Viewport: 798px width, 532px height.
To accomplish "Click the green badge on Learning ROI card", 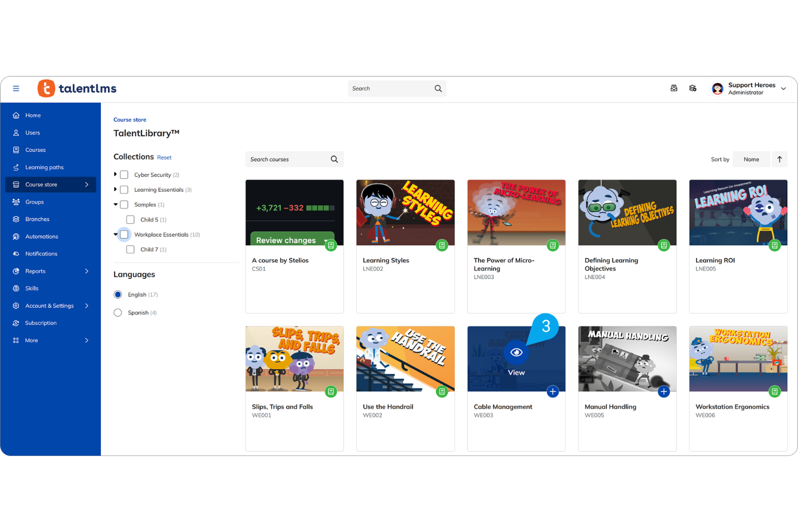I will click(775, 246).
